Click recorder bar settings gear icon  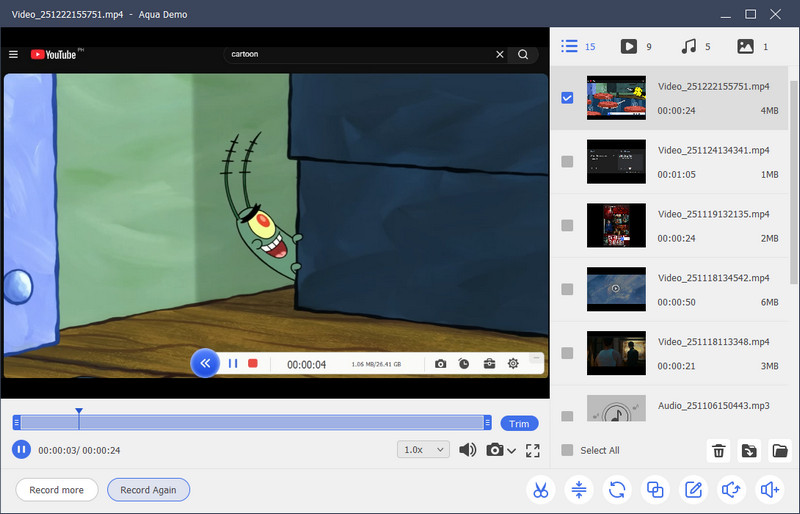513,363
